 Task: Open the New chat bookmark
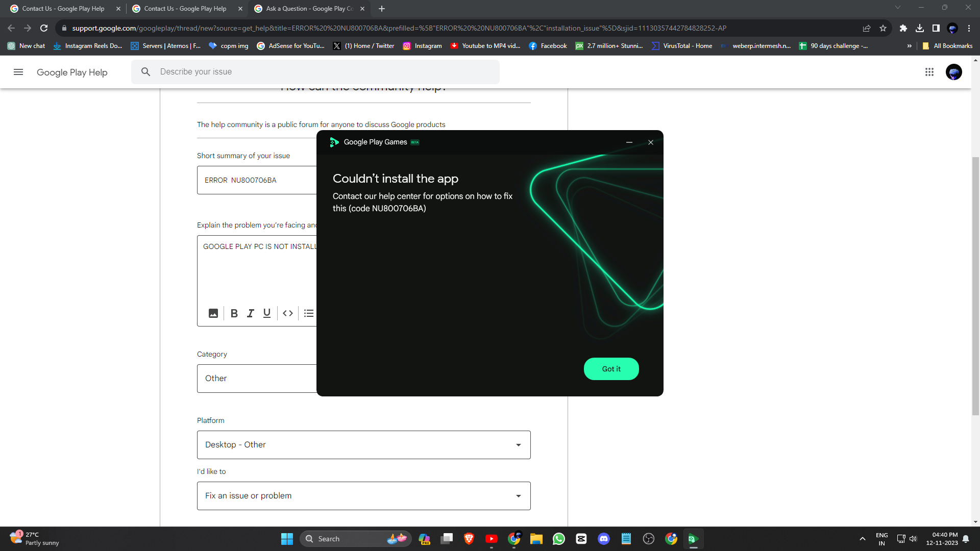(x=27, y=46)
